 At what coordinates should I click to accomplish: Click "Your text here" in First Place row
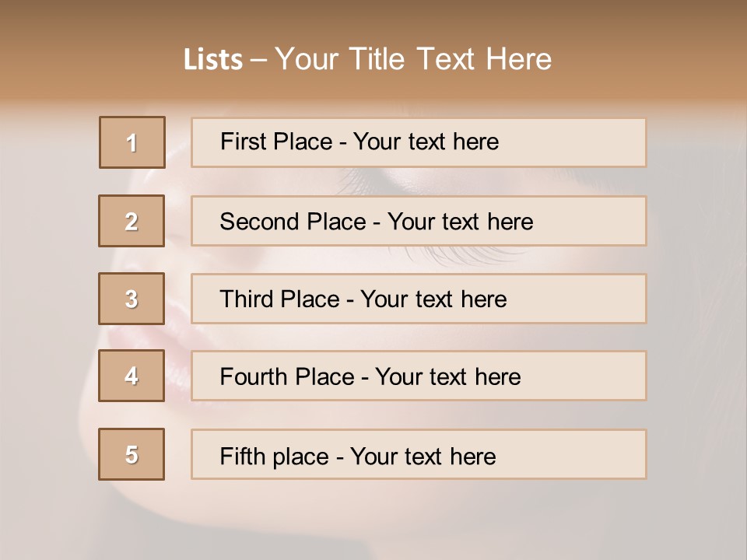pos(426,142)
